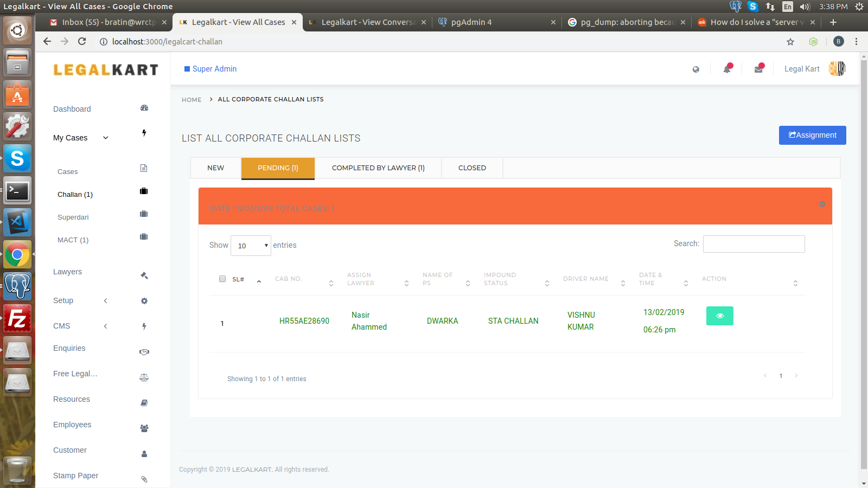The width and height of the screenshot is (868, 488).
Task: Switch to the Completed By Lawyer tab
Action: (x=378, y=168)
